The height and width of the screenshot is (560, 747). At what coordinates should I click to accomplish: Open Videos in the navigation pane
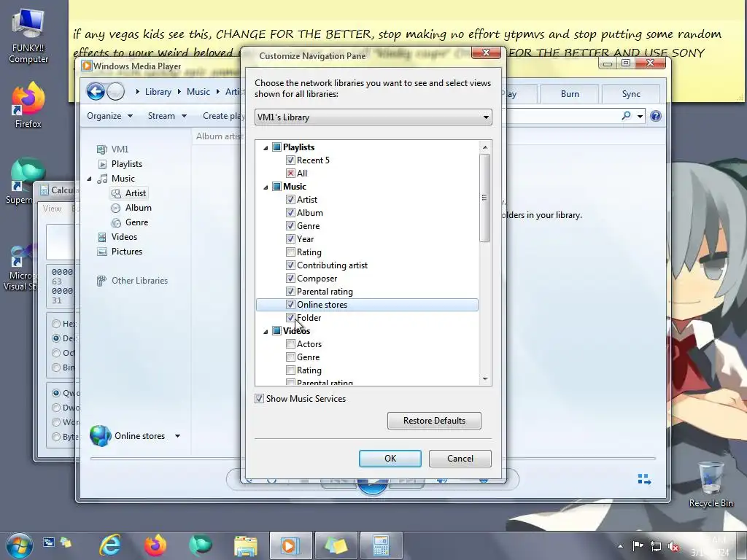tap(124, 237)
